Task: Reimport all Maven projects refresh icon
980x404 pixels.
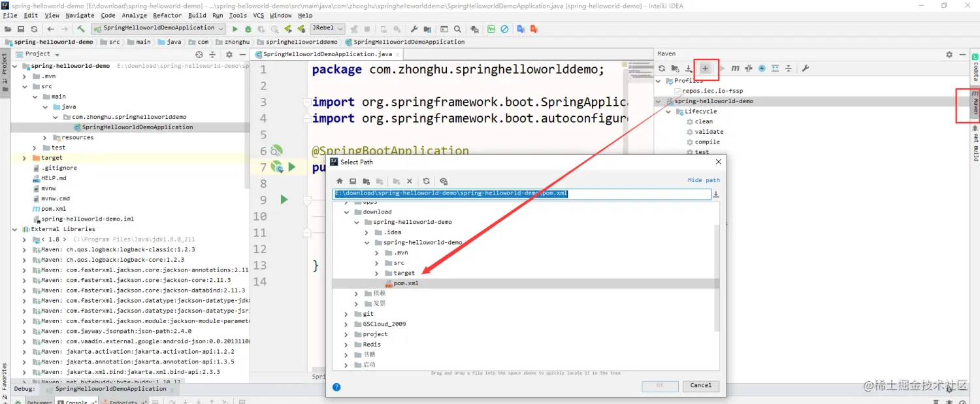Action: [x=662, y=69]
